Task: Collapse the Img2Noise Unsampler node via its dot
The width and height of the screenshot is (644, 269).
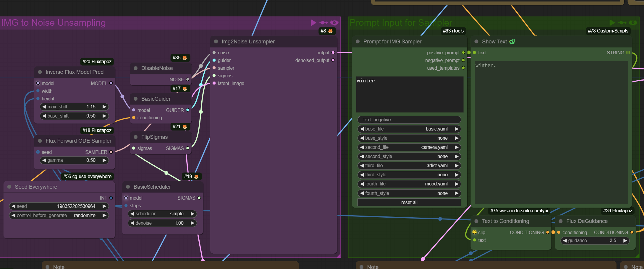Action: coord(216,42)
